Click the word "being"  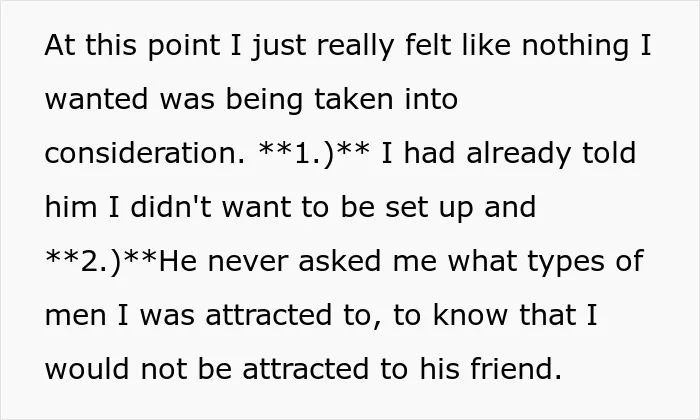coord(264,100)
